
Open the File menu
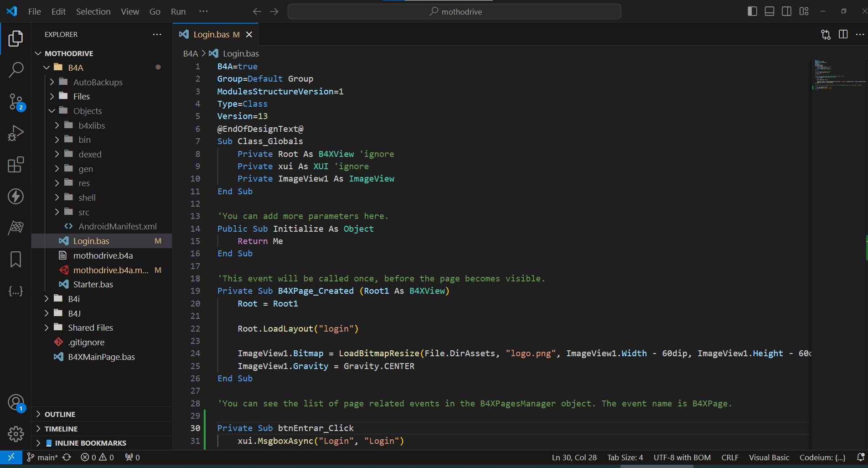[x=34, y=11]
